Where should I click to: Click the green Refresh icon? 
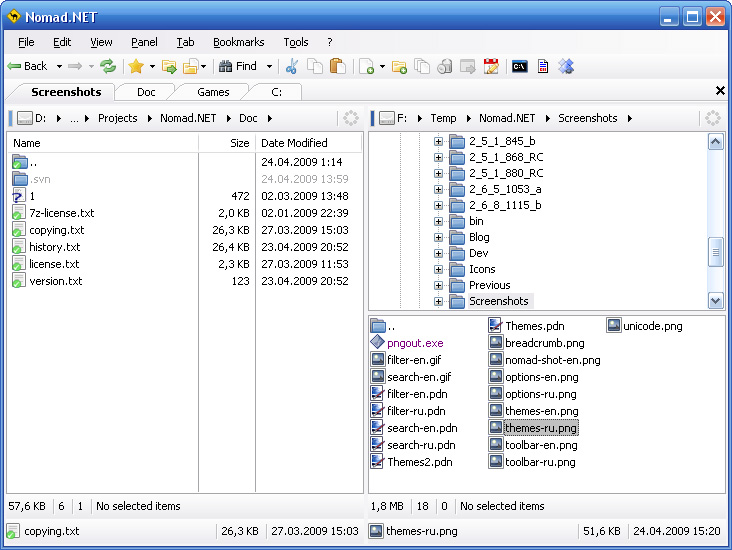pos(108,66)
